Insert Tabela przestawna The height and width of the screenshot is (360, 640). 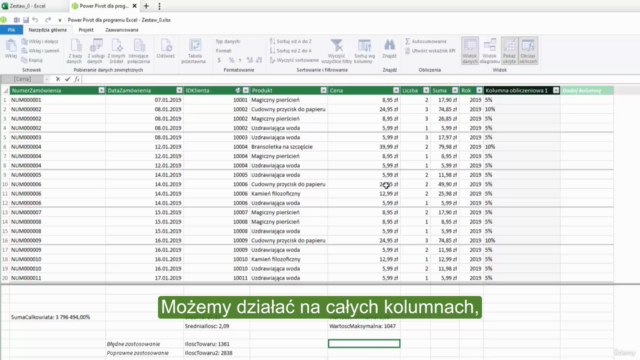tap(194, 51)
